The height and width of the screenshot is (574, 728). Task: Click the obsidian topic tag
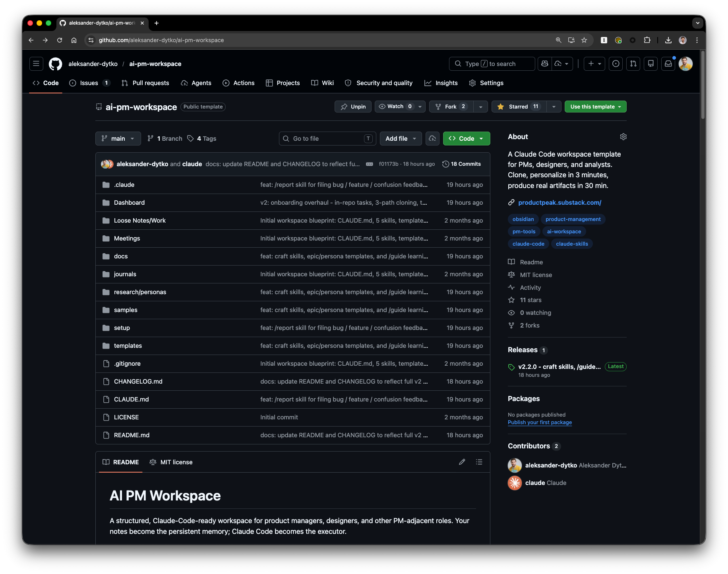point(523,219)
